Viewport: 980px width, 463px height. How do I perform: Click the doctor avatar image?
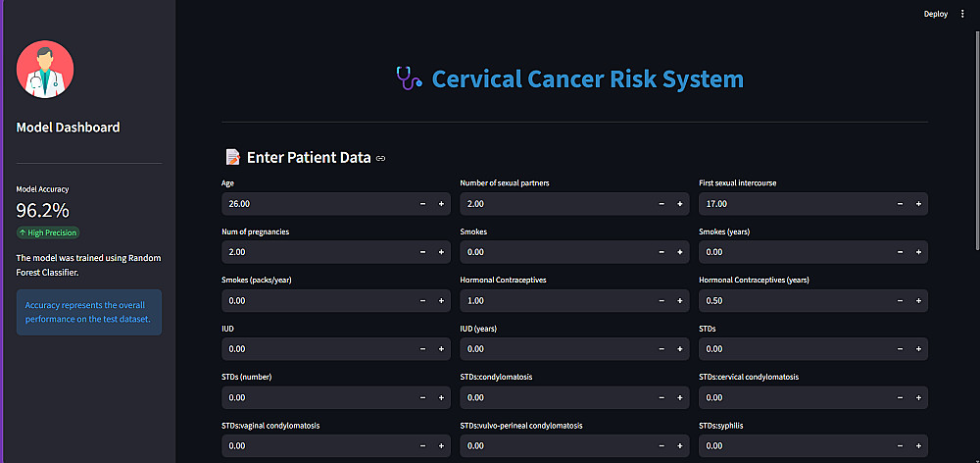tap(45, 71)
